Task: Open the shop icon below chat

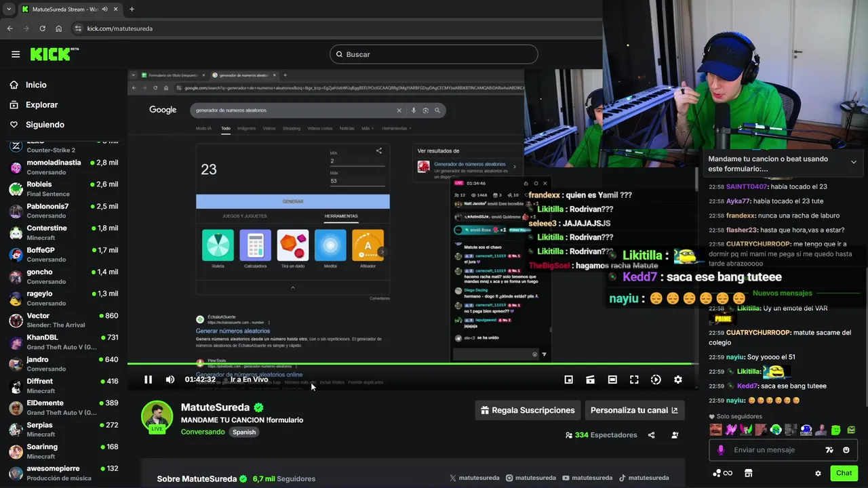Action: click(749, 473)
